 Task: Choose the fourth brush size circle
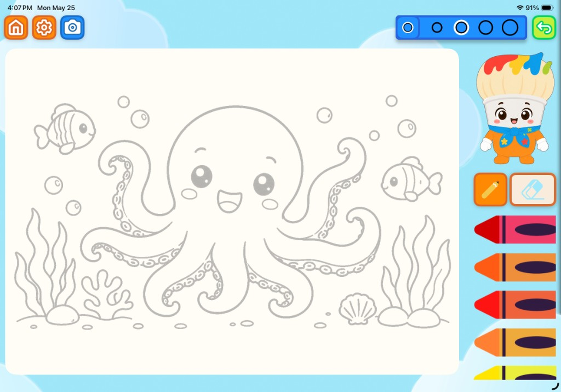pyautogui.click(x=485, y=27)
